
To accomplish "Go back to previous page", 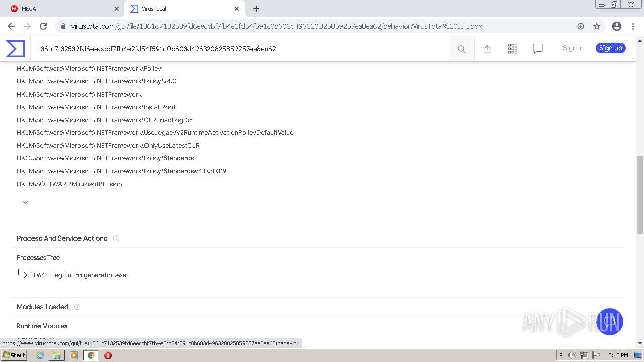I will point(11,26).
